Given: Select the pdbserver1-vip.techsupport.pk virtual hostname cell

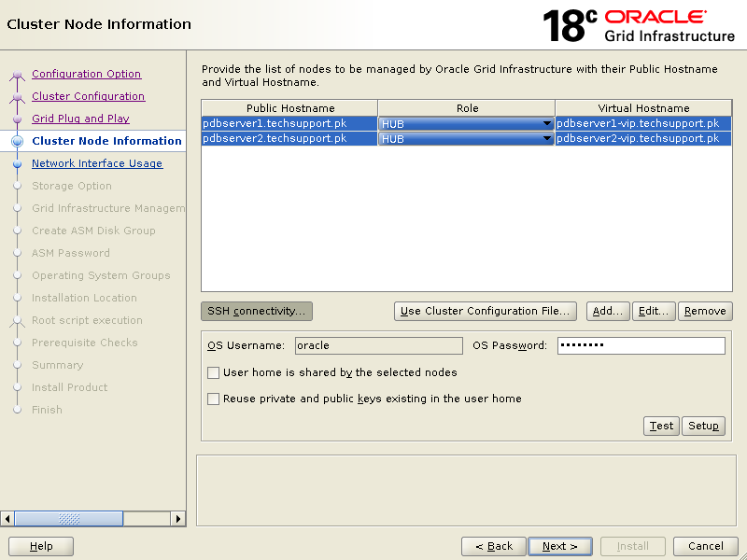Looking at the screenshot, I should 643,123.
